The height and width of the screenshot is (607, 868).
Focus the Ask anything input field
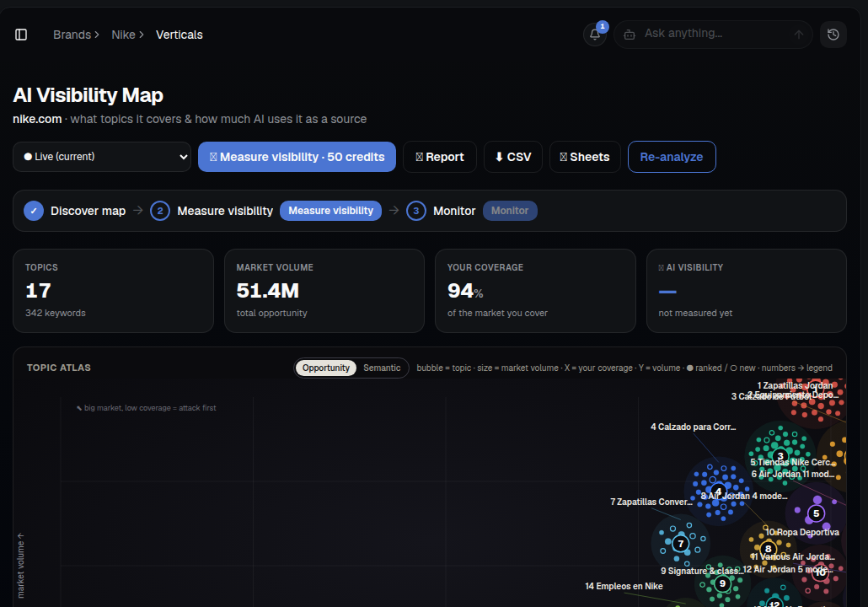click(x=713, y=34)
